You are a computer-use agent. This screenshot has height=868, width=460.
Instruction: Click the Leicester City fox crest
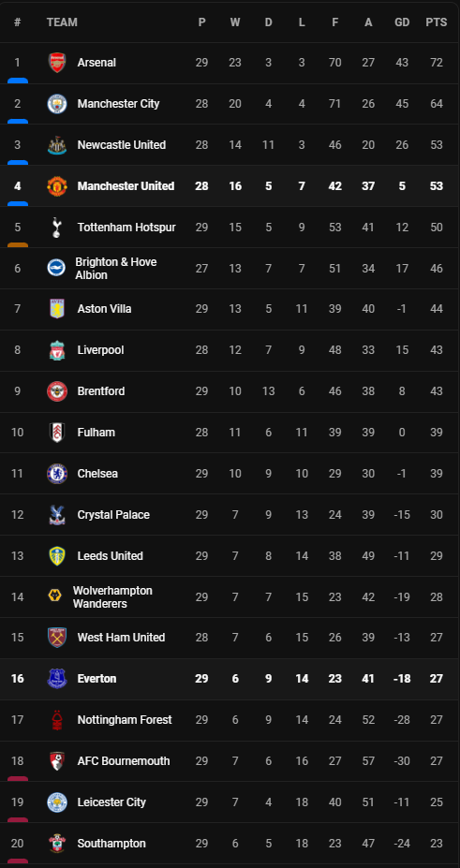(x=57, y=802)
